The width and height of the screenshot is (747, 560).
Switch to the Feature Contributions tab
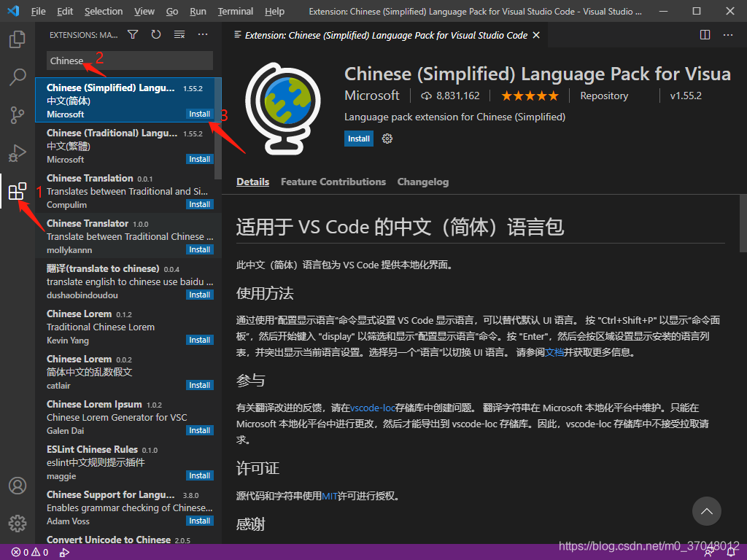[x=333, y=182]
